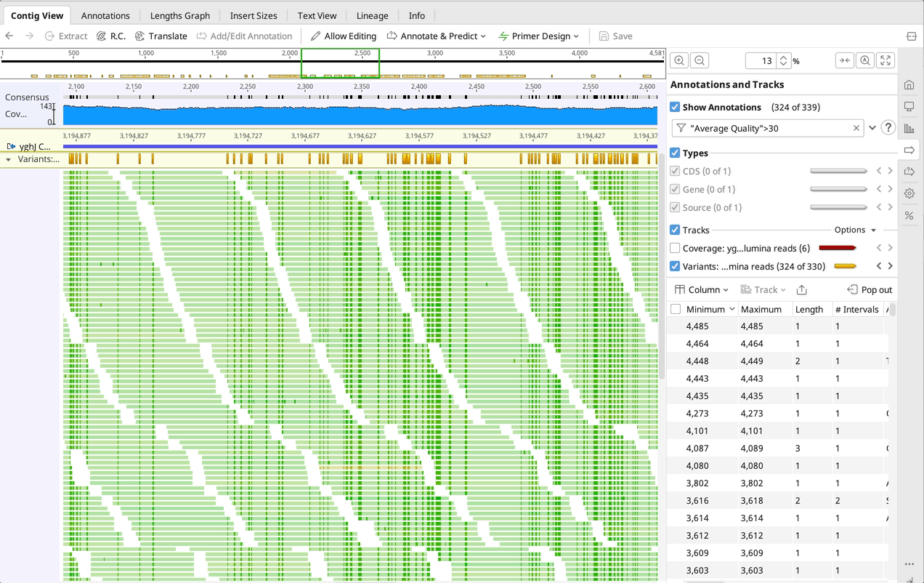Click the full-screen expand icon in zoom bar

point(885,61)
